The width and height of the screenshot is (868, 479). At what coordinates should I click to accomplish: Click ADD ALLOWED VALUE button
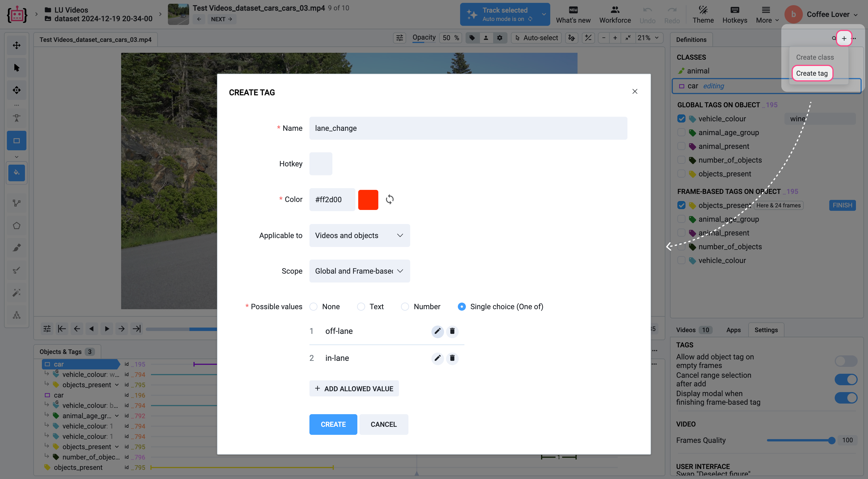(354, 388)
